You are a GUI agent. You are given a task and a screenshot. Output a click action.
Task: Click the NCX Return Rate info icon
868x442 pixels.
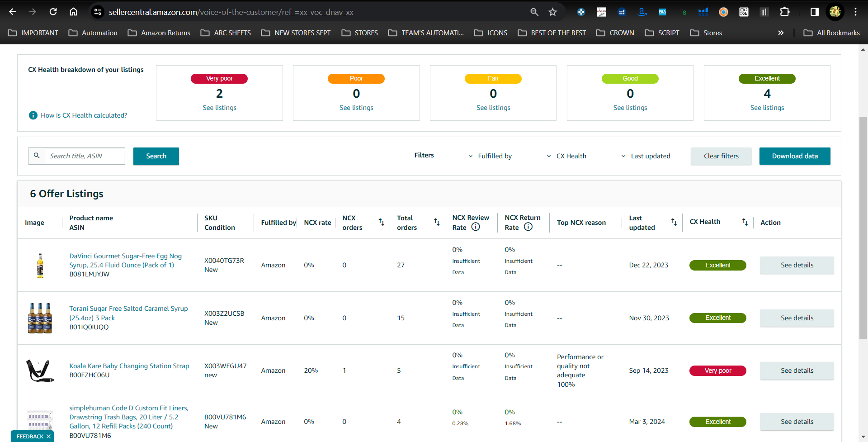(x=528, y=227)
